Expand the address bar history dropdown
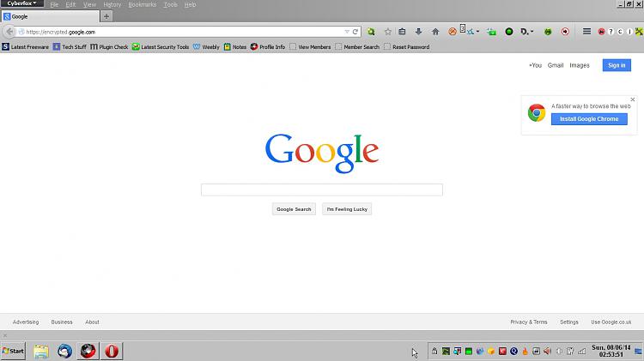Viewport: 644px width, 361px height. click(x=347, y=32)
